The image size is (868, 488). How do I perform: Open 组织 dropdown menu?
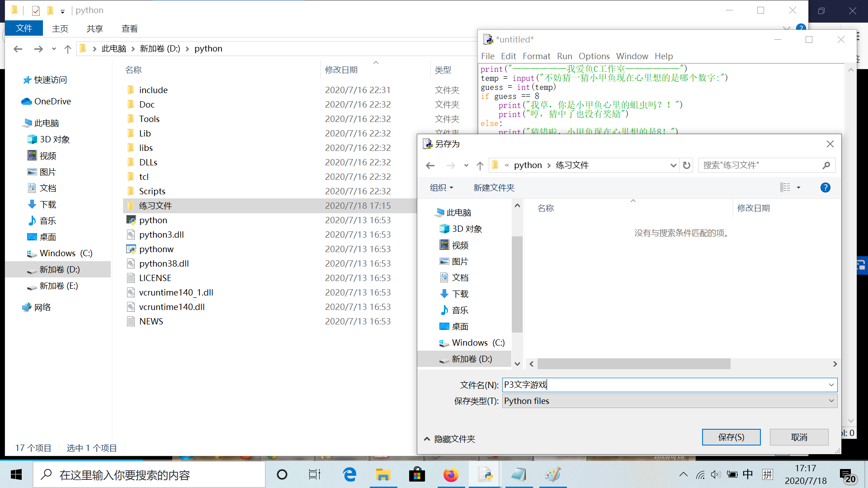[x=441, y=188]
